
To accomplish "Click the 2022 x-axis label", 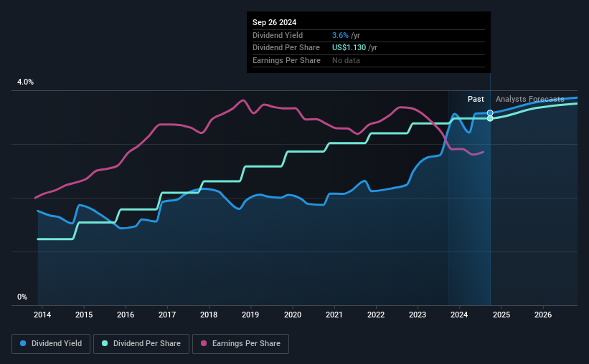I will coord(376,315).
